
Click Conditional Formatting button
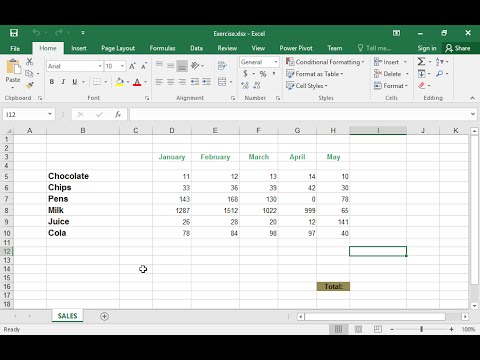tap(325, 62)
